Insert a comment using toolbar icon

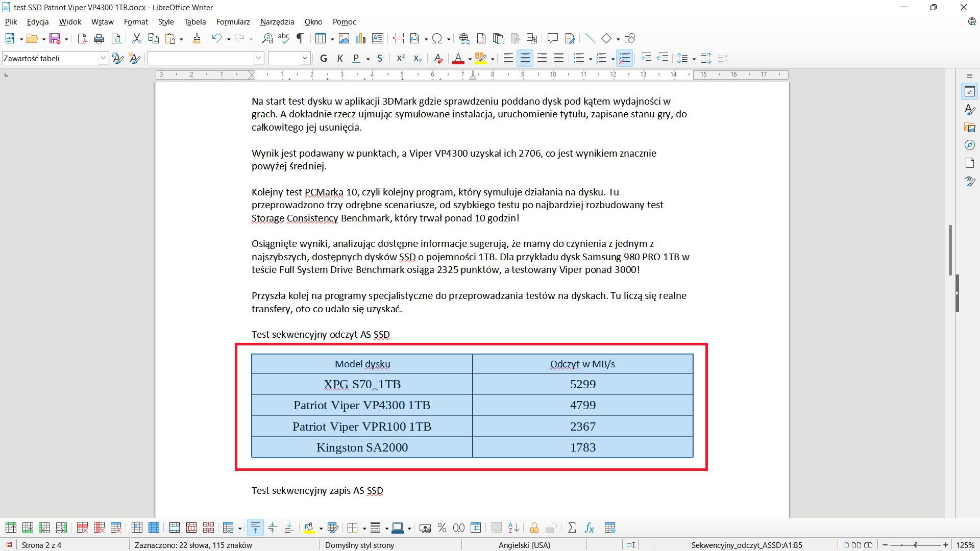(x=552, y=38)
